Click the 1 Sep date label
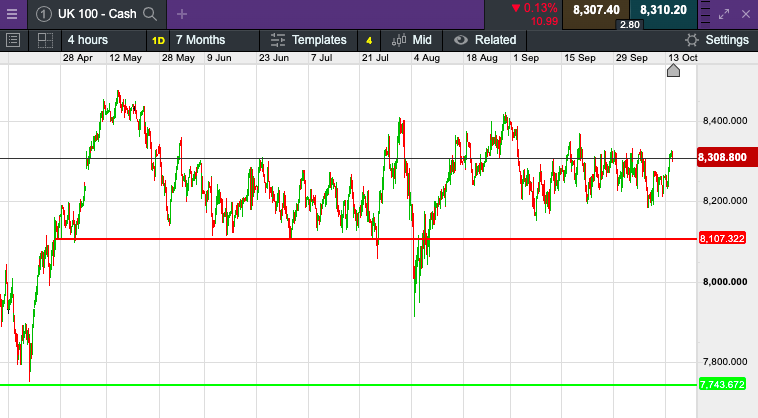This screenshot has height=418, width=758. pos(526,58)
